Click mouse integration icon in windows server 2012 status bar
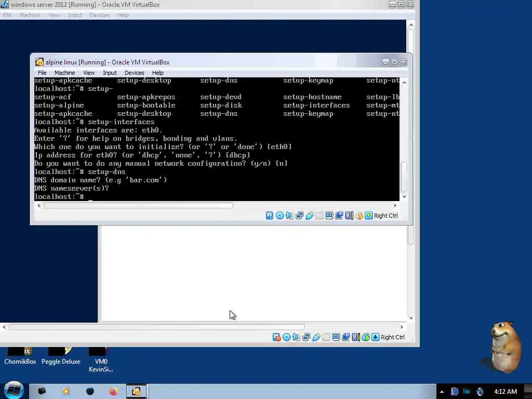This screenshot has width=532, height=399. click(x=366, y=337)
